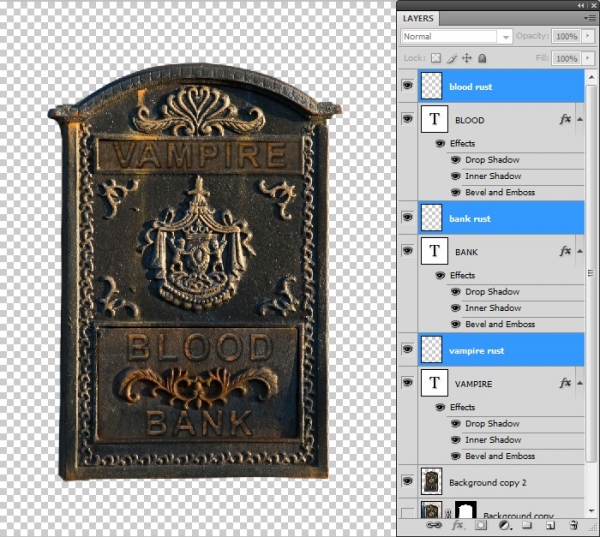Image resolution: width=600 pixels, height=537 pixels.
Task: Create new fill or adjustment layer
Action: (x=504, y=525)
